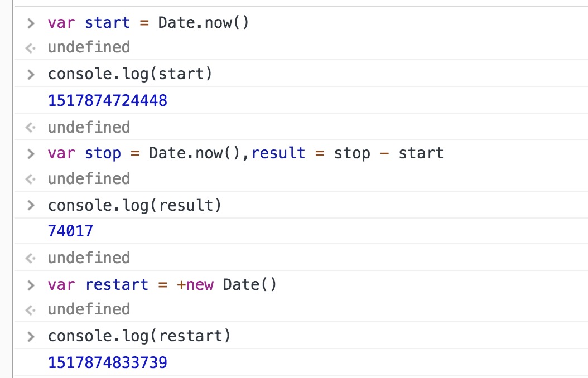
Task: Click the input chevron beside 'var start'
Action: pos(31,23)
